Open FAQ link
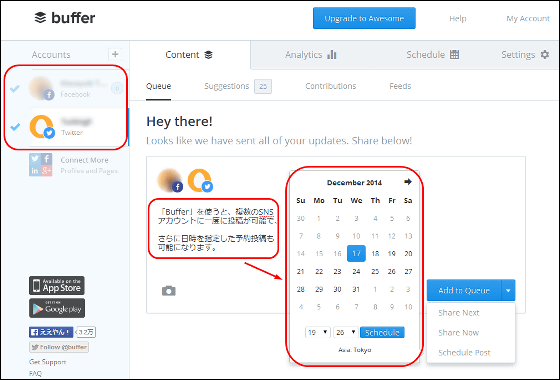The image size is (560, 380). pyautogui.click(x=35, y=374)
